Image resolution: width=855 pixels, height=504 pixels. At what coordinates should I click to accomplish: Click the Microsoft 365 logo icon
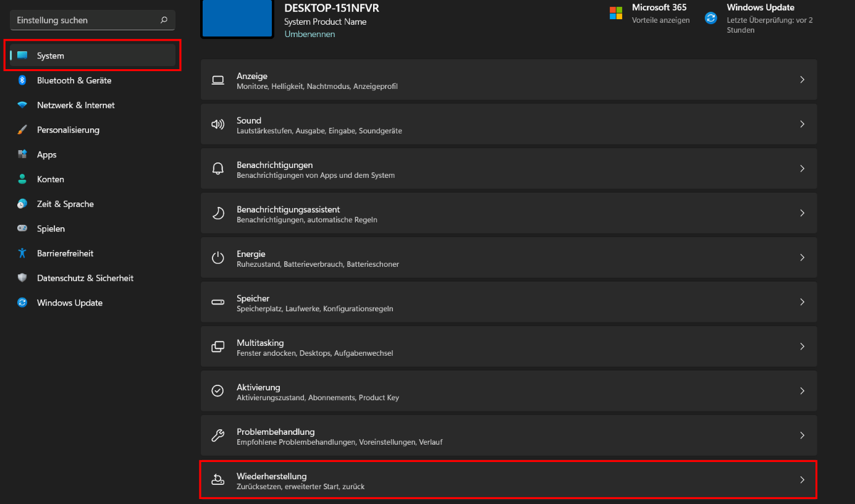click(616, 14)
